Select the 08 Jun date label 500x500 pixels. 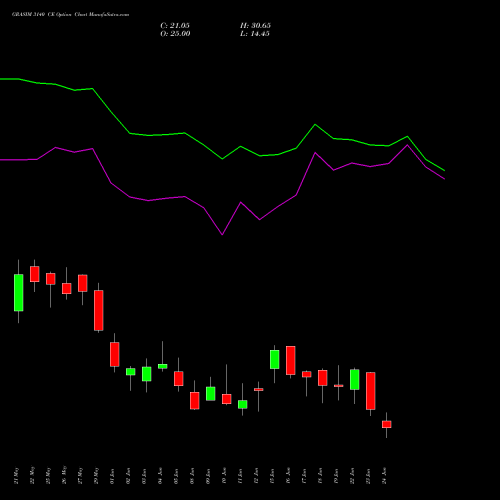pos(193,476)
